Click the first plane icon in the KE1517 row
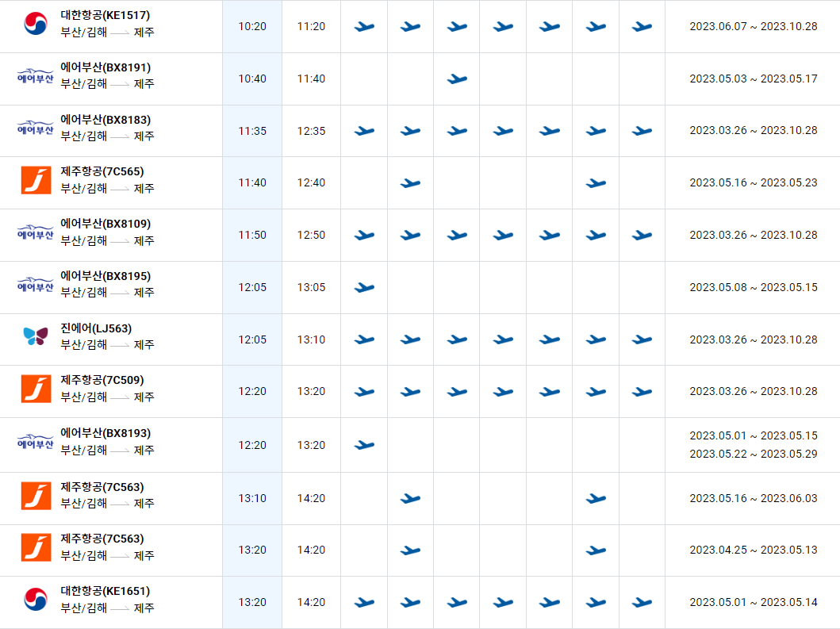 point(364,26)
